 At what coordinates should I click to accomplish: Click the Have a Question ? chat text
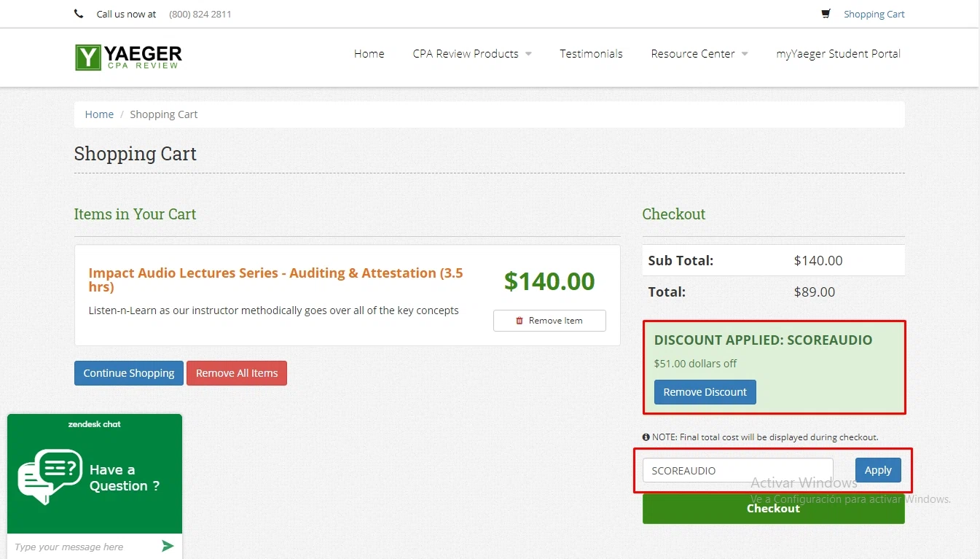pos(125,478)
